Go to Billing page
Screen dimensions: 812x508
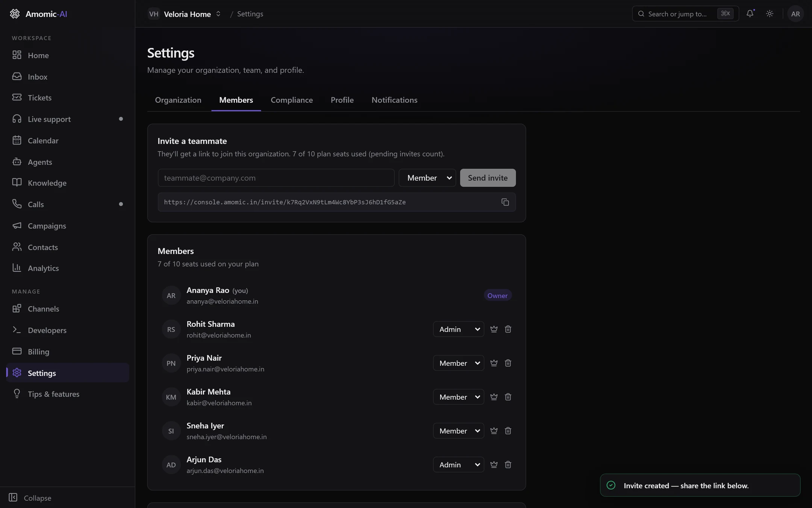click(68, 352)
